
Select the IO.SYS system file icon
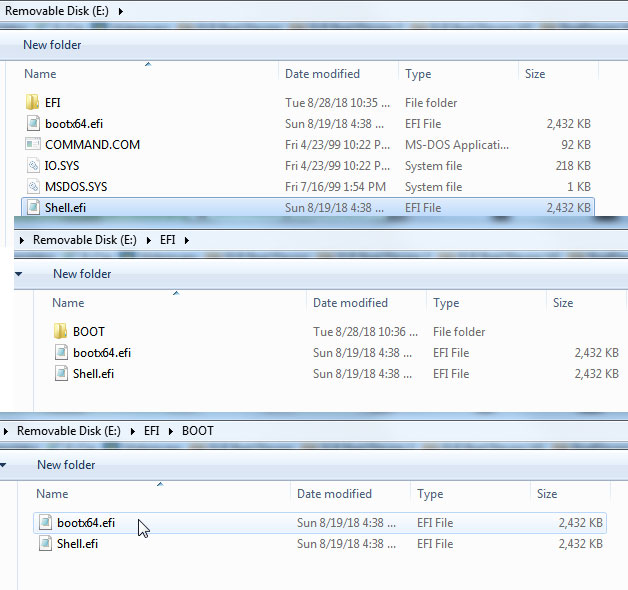[33, 165]
